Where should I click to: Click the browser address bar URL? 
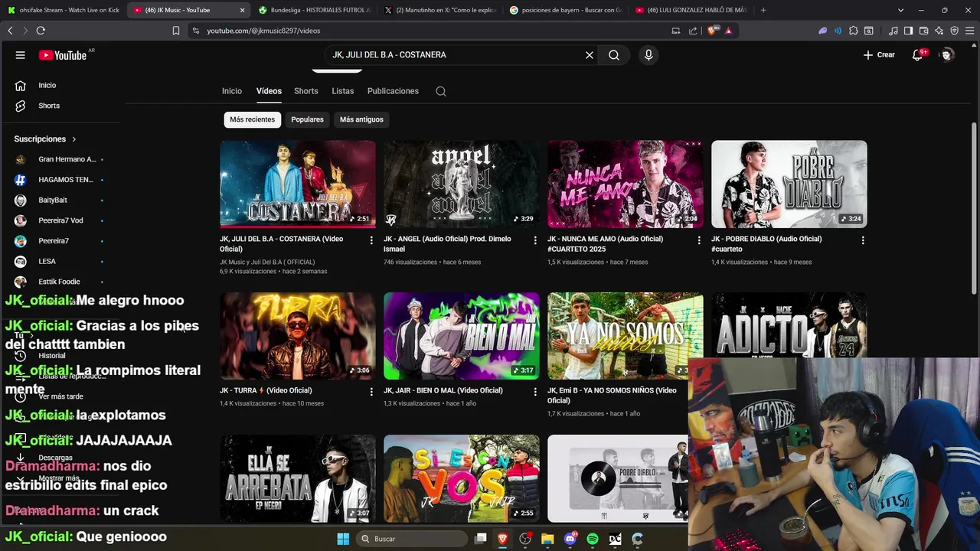point(263,31)
